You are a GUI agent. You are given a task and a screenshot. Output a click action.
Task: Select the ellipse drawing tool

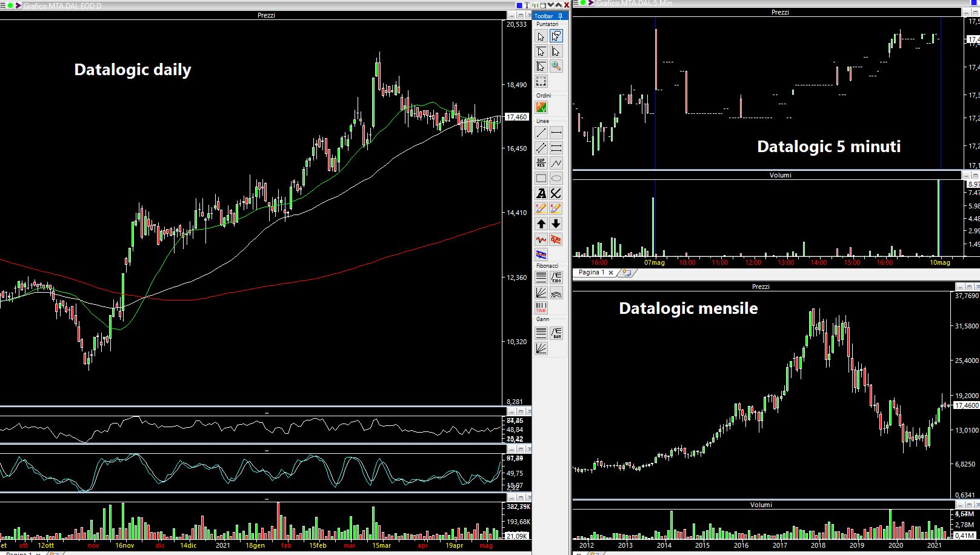pyautogui.click(x=556, y=178)
